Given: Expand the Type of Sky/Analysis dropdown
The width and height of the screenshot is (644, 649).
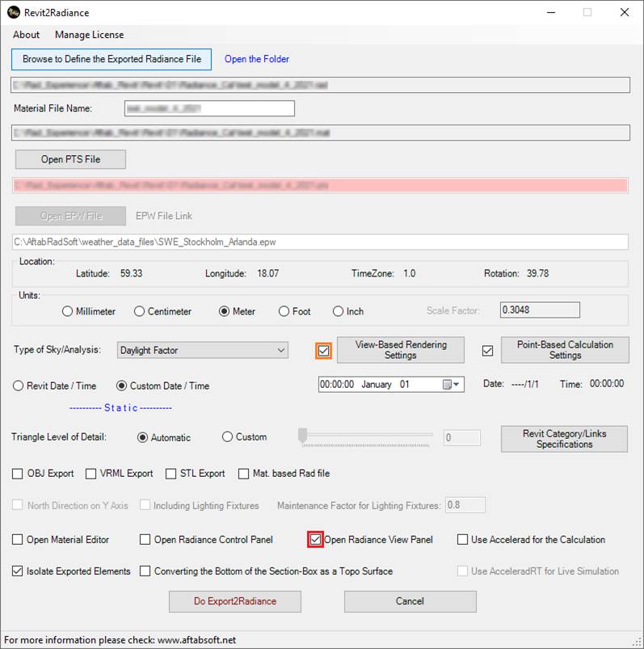Looking at the screenshot, I should [202, 350].
